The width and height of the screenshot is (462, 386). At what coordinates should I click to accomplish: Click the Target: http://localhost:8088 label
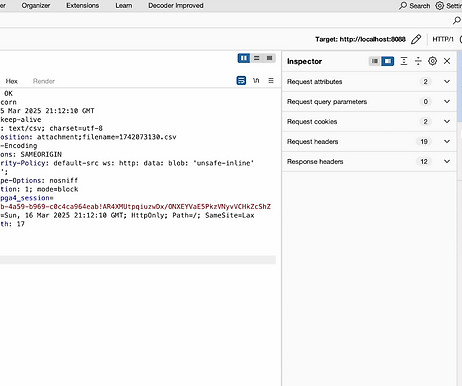[360, 39]
